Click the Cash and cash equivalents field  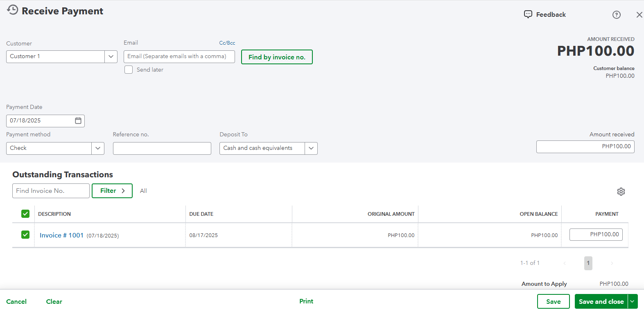[262, 148]
